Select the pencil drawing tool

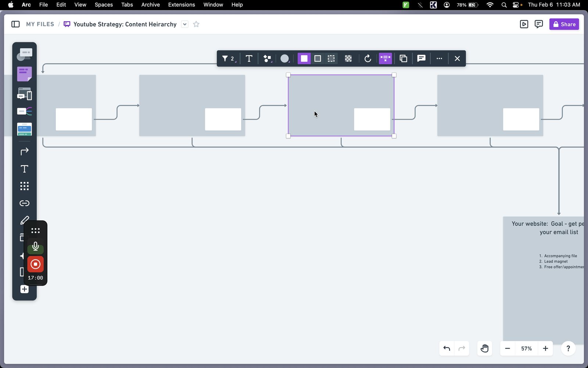click(24, 220)
